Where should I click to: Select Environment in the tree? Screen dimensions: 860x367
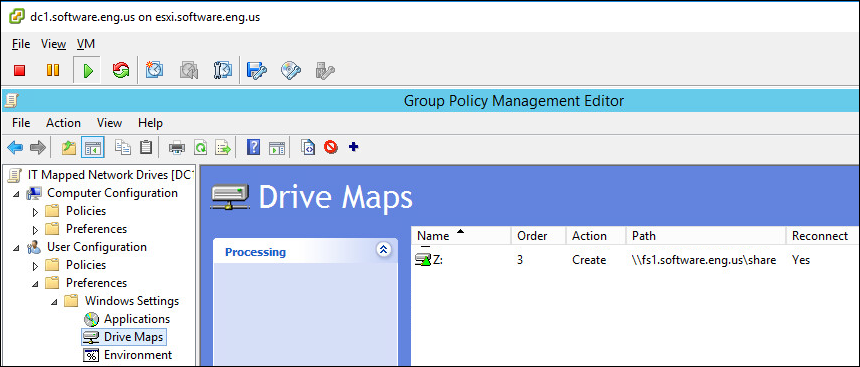pyautogui.click(x=138, y=354)
